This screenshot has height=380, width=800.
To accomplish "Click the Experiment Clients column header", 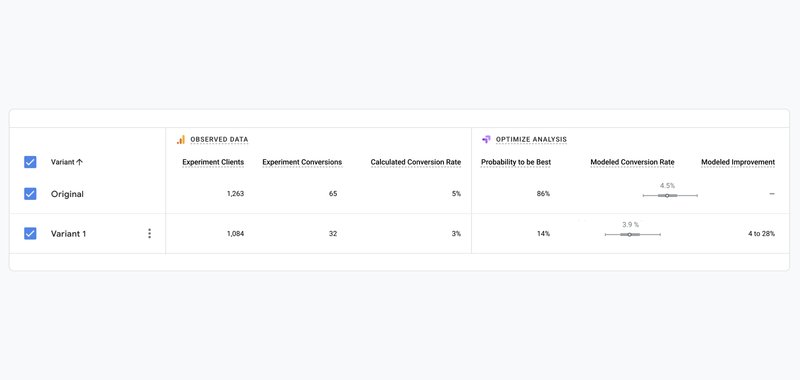I will click(213, 162).
